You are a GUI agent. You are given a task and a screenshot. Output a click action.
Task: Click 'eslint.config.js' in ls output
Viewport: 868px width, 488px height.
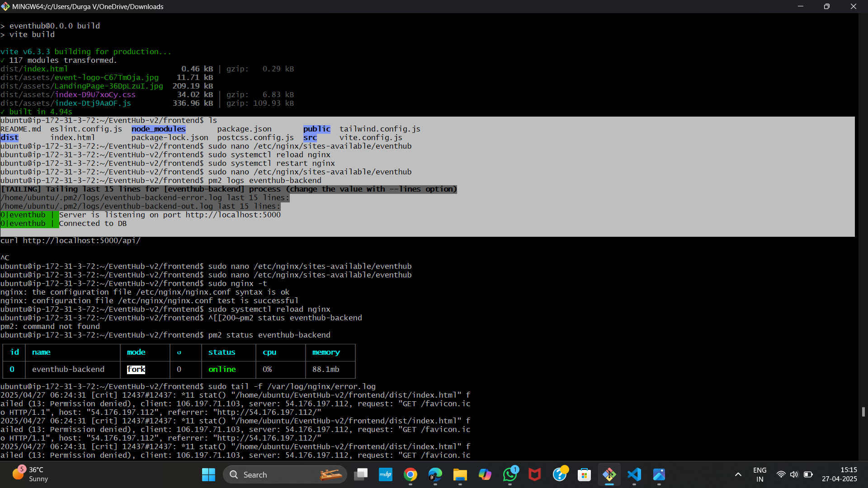tap(86, 129)
